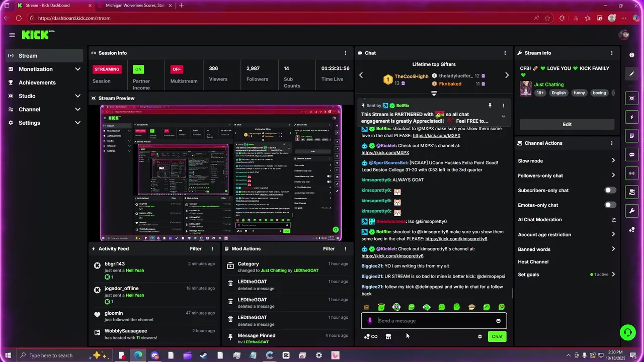Open the Stream info panel three-dot menu

coord(612,53)
